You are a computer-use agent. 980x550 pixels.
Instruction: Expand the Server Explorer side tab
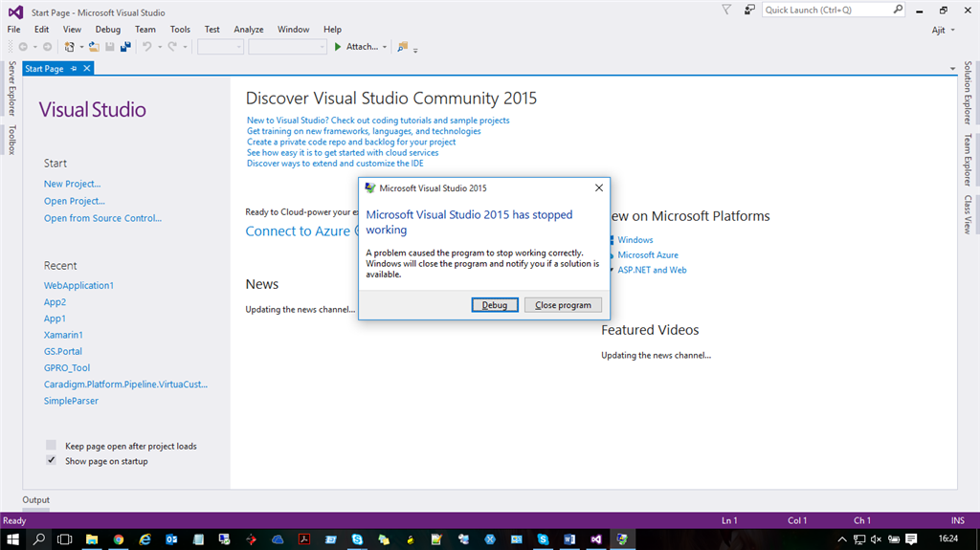pyautogui.click(x=11, y=88)
